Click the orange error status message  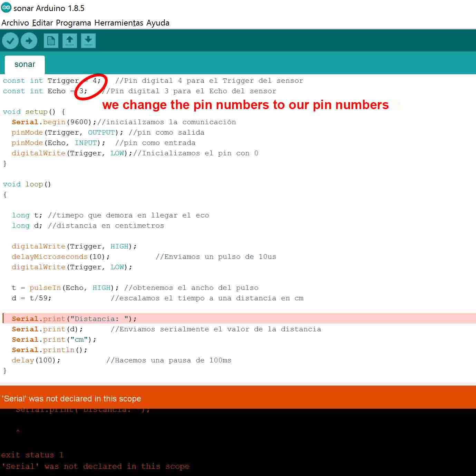[x=71, y=399]
